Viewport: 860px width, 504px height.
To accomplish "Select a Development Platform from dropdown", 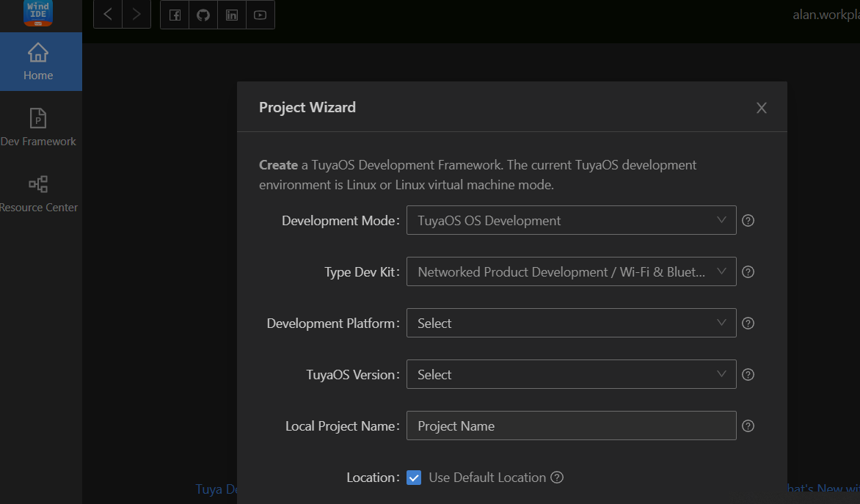I will tap(571, 323).
